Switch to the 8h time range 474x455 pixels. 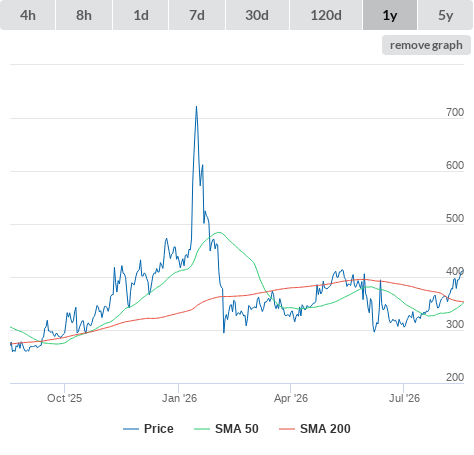click(x=84, y=15)
